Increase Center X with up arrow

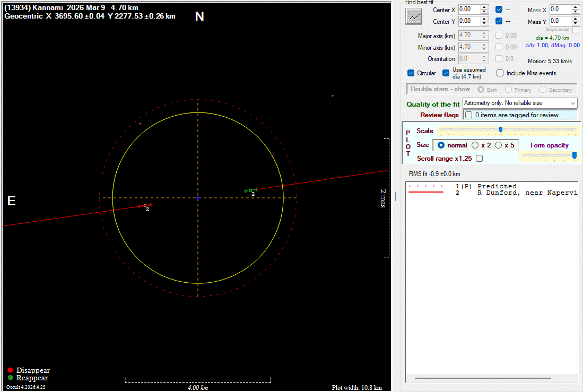click(484, 7)
